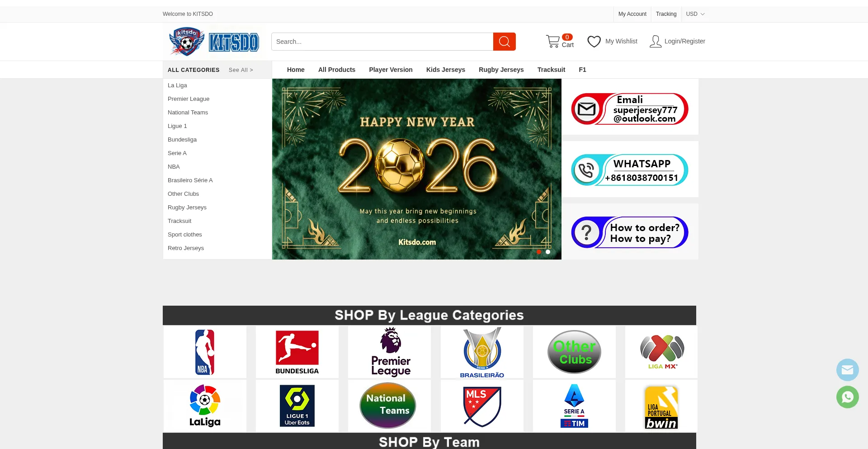The width and height of the screenshot is (868, 449).
Task: Open Bundesliga sidebar category
Action: pos(182,140)
